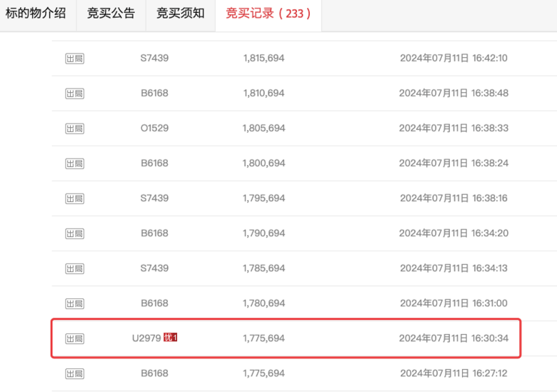This screenshot has height=392, width=557.
Task: Open the 标的物介绍 tab
Action: click(x=36, y=13)
